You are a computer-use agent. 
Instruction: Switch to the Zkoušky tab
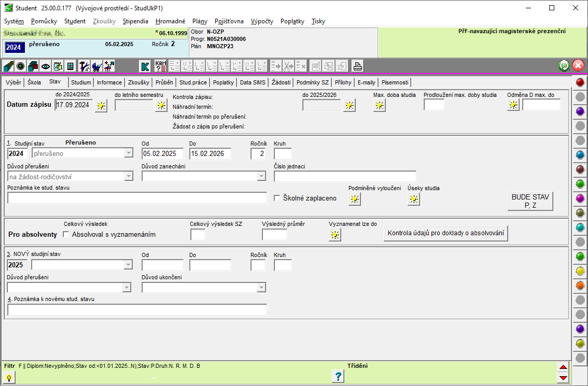click(x=138, y=82)
